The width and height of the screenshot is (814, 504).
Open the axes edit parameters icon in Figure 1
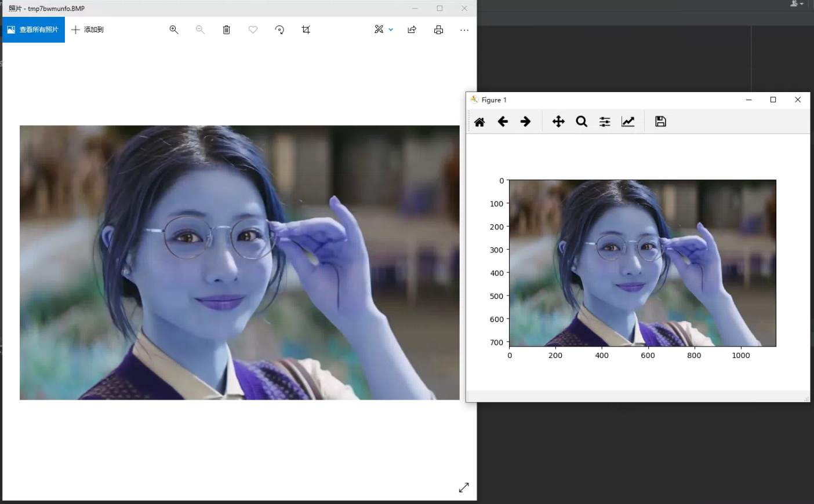tap(628, 122)
